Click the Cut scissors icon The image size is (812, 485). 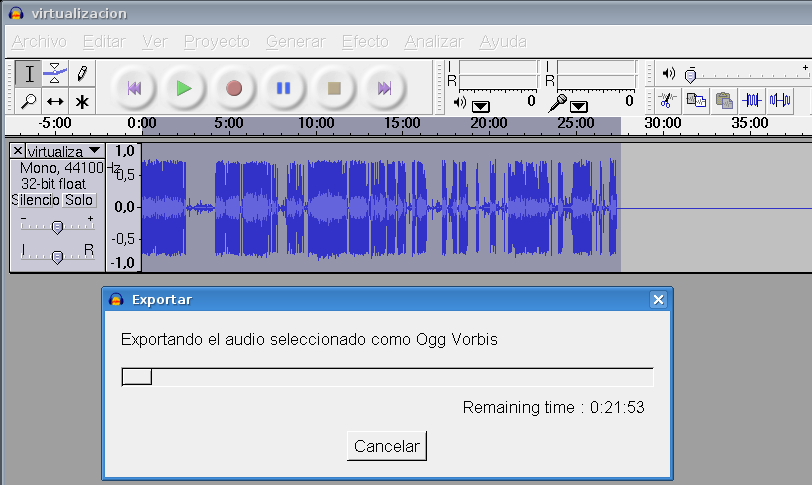pyautogui.click(x=667, y=100)
